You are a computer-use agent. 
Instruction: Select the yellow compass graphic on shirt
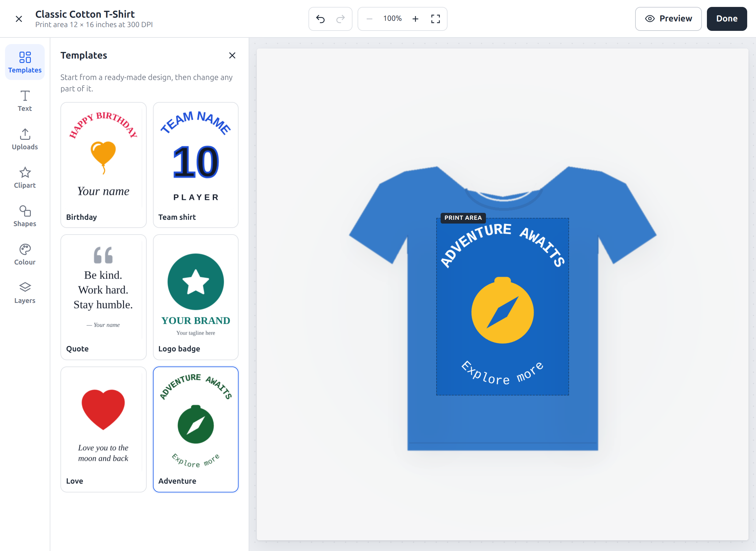pos(502,310)
